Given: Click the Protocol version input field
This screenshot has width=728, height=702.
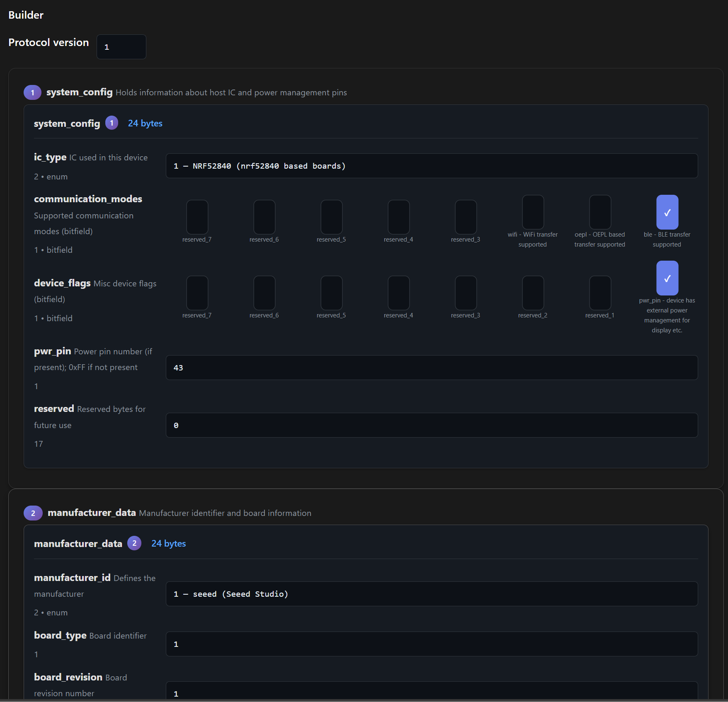Looking at the screenshot, I should click(121, 47).
